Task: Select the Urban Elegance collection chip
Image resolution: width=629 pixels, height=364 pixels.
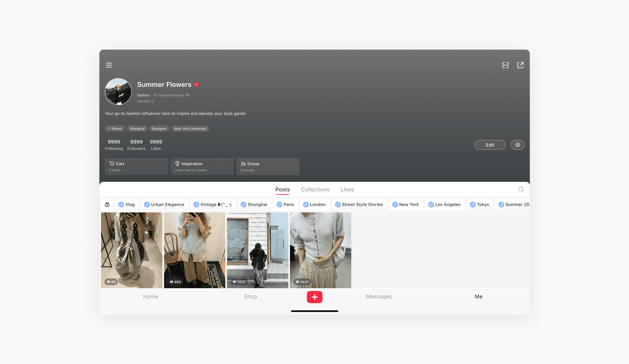Action: [165, 204]
